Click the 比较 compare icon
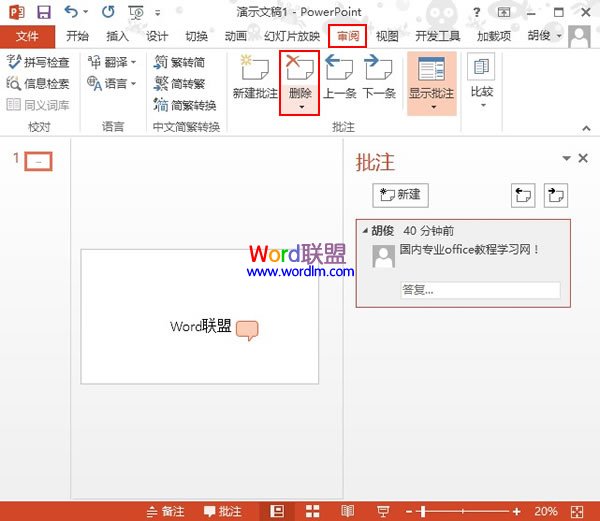 coord(481,67)
